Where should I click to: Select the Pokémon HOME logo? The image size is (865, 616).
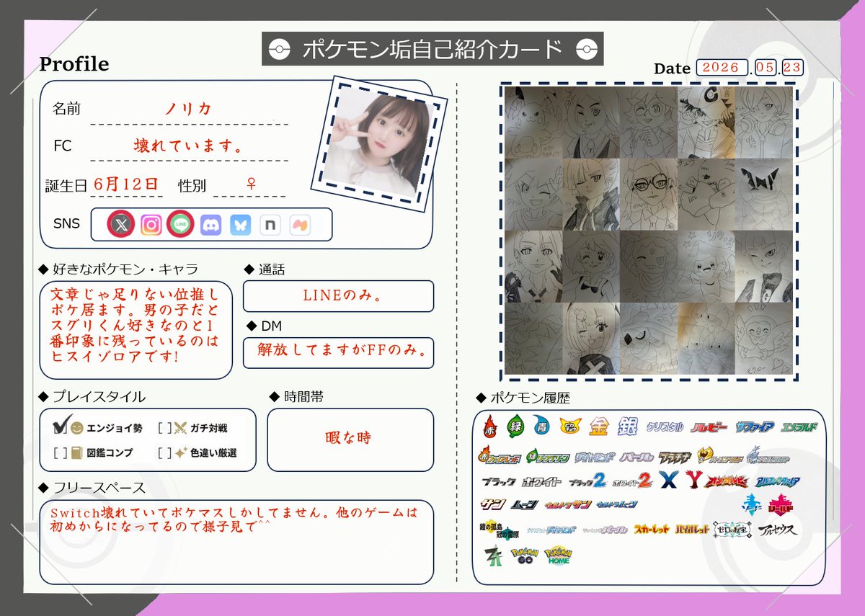558,555
